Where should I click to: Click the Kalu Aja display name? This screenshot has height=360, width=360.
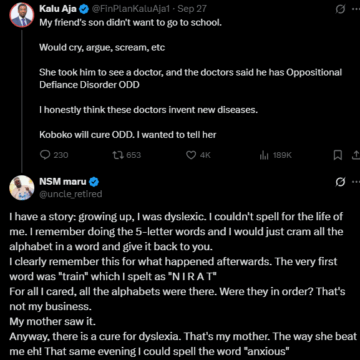point(58,9)
